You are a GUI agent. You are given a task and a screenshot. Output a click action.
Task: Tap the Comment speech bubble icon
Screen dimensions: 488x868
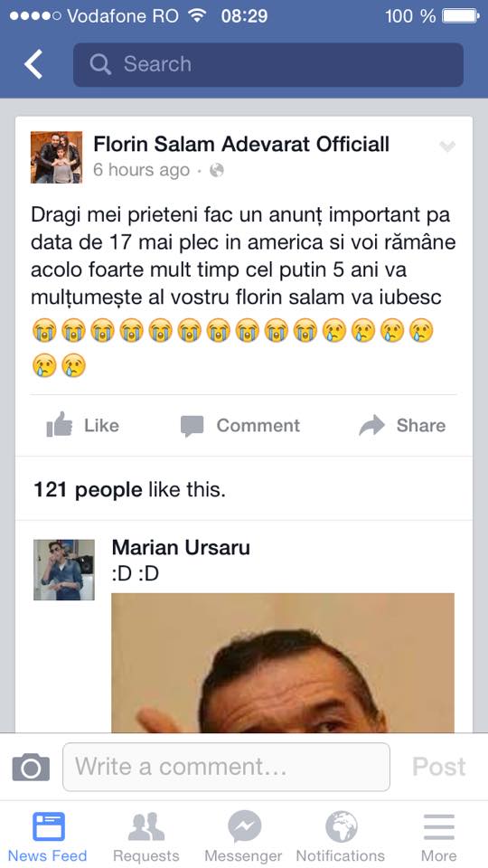pyautogui.click(x=192, y=426)
